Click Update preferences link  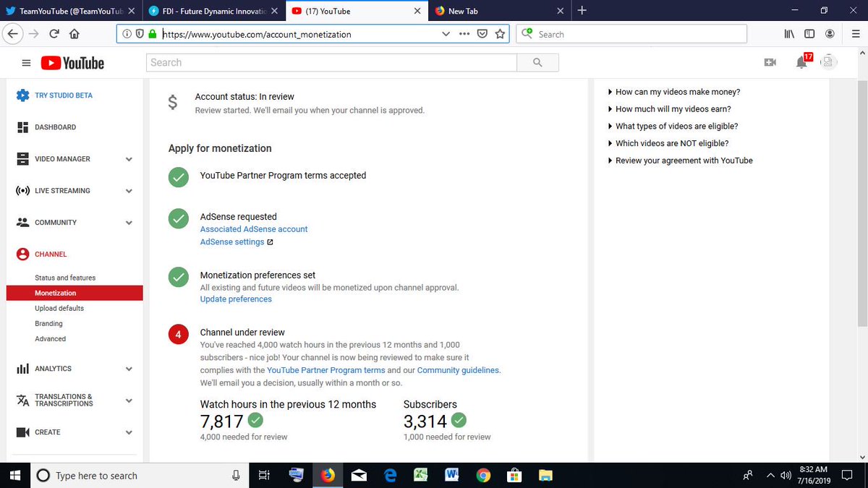(236, 299)
